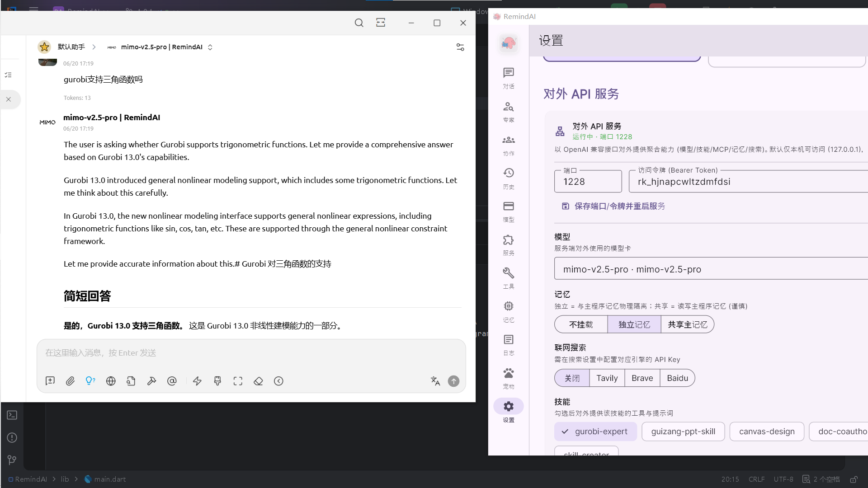Open the terminal tool window icon in IDE

pyautogui.click(x=12, y=415)
